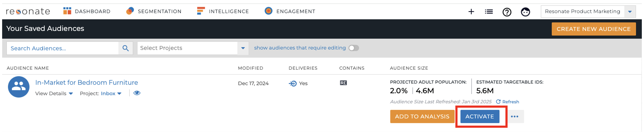Open the Engagement section
Image resolution: width=644 pixels, height=132 pixels.
tap(290, 11)
